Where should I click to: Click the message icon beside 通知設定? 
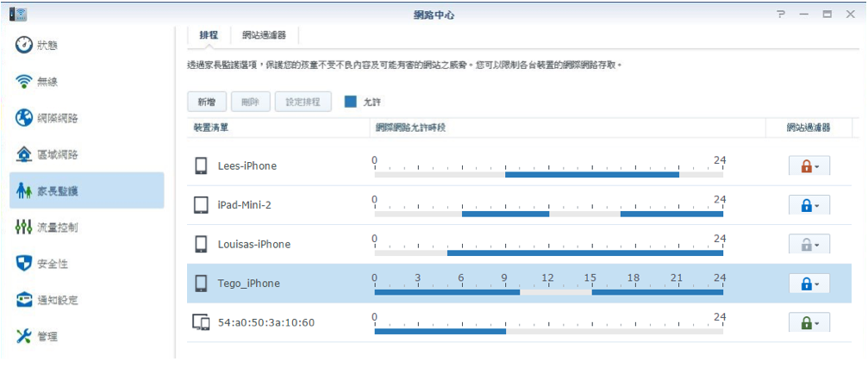(23, 300)
